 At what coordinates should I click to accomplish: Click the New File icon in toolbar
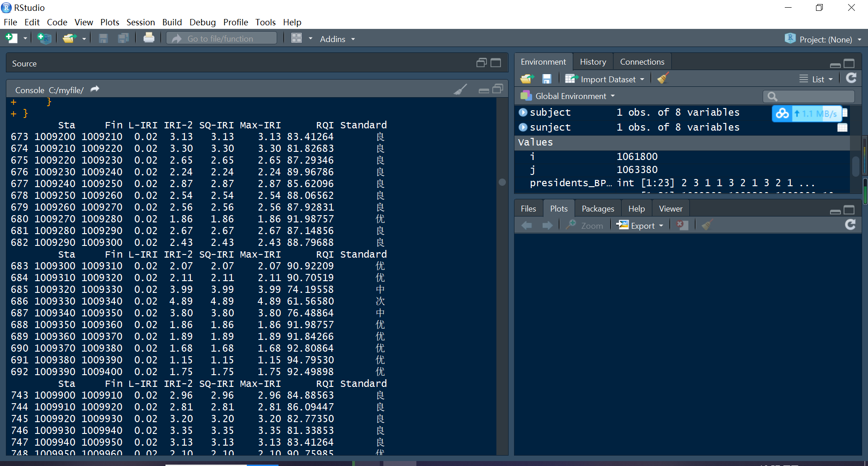coord(11,39)
